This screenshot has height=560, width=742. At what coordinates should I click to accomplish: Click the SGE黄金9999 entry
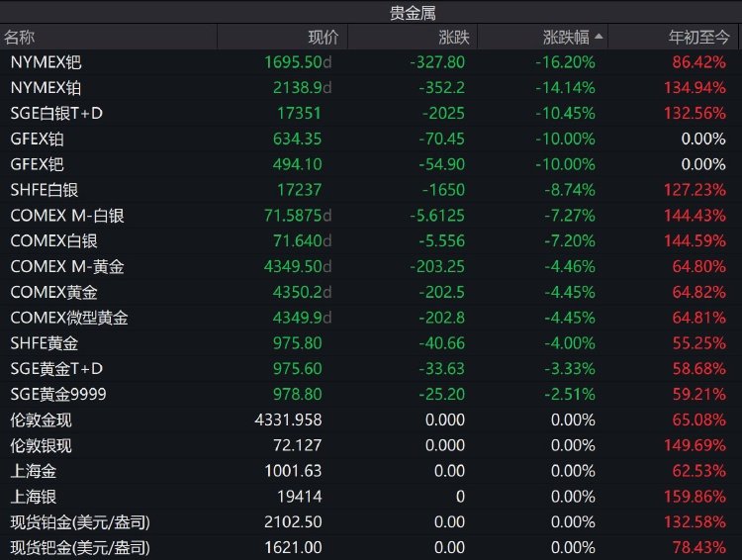point(58,394)
